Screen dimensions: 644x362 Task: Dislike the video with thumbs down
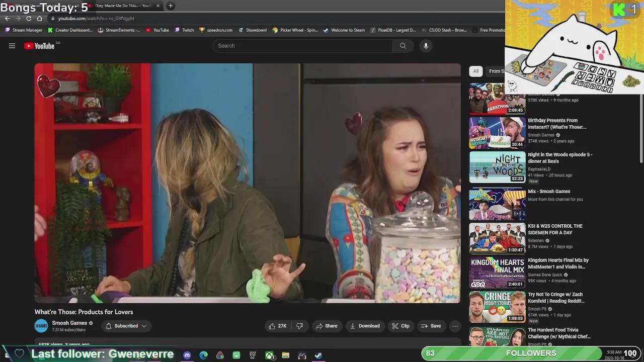click(300, 326)
